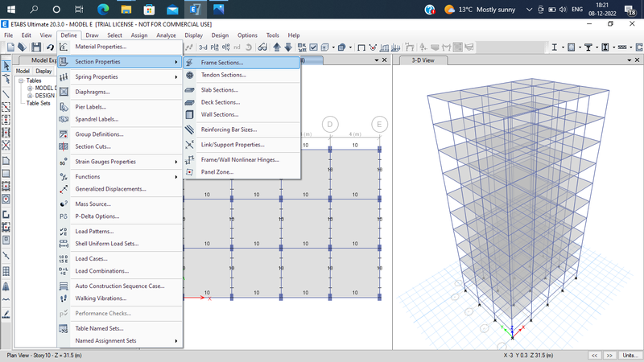Open the Analyze menu
Screen dimensions: 644x362
166,35
